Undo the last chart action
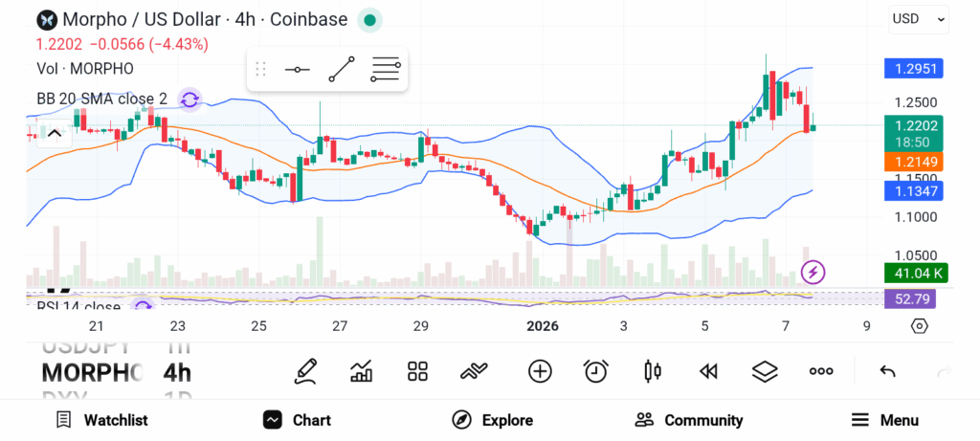Viewport: 980px width, 441px height. point(887,371)
